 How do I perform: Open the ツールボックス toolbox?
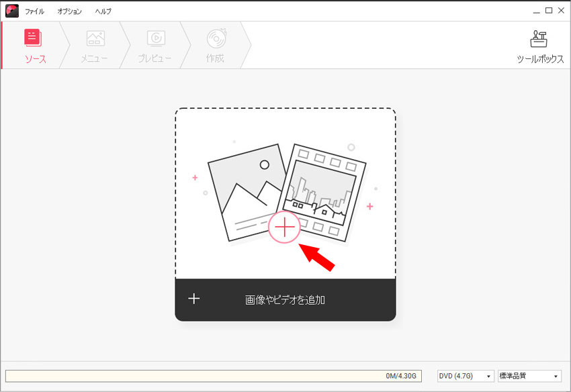539,46
